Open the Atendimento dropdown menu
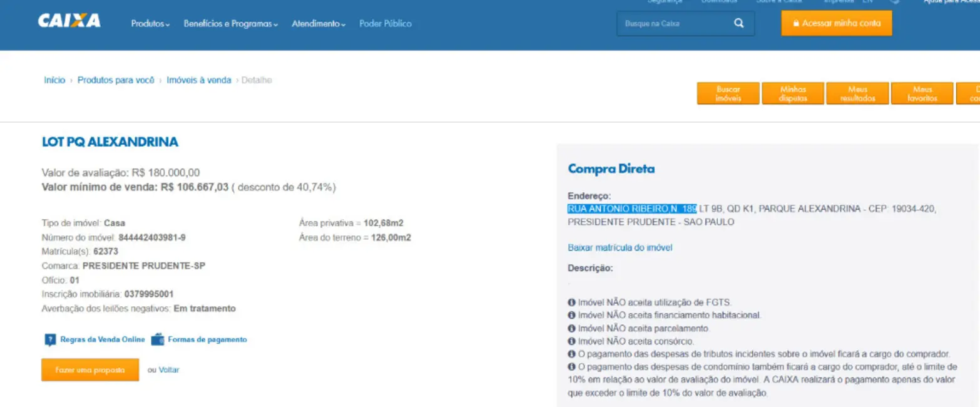980x407 pixels. coord(319,24)
